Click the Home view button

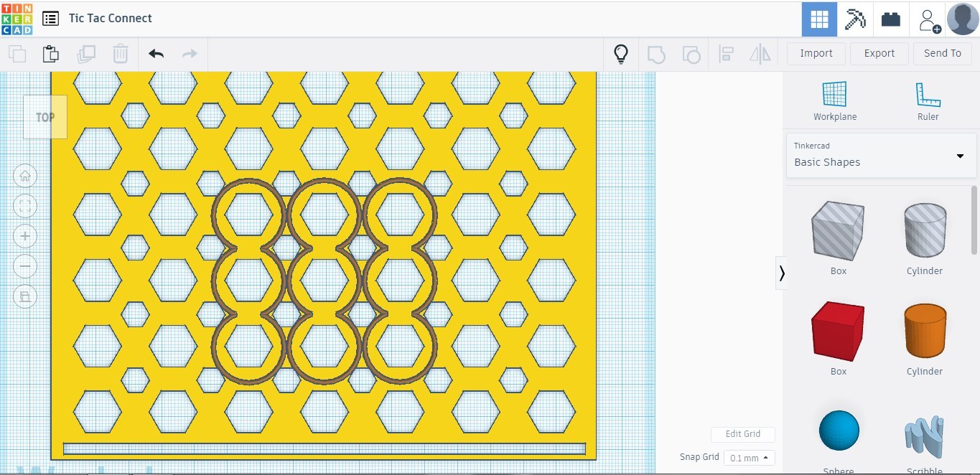click(25, 176)
